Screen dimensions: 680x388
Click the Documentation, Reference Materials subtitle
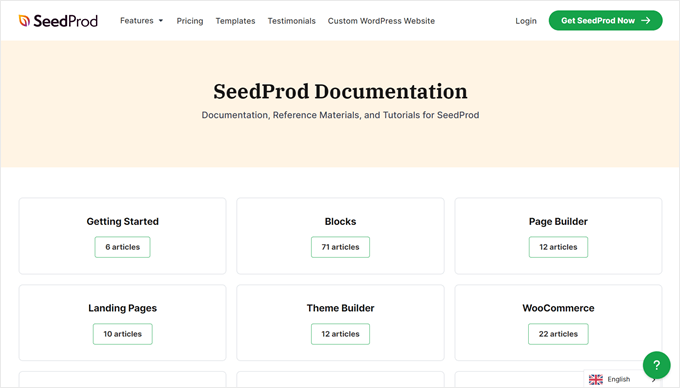[340, 115]
